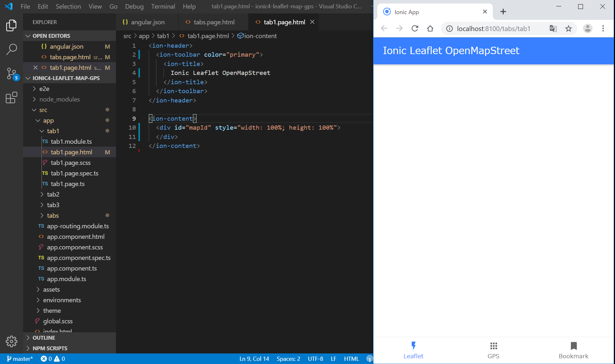Click the master branch status item

click(x=20, y=359)
